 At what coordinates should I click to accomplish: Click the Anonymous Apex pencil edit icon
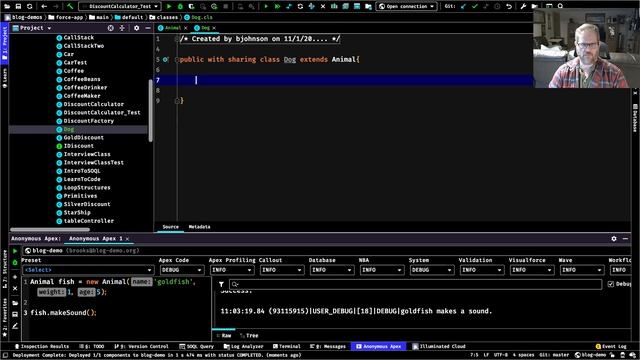click(x=15, y=326)
